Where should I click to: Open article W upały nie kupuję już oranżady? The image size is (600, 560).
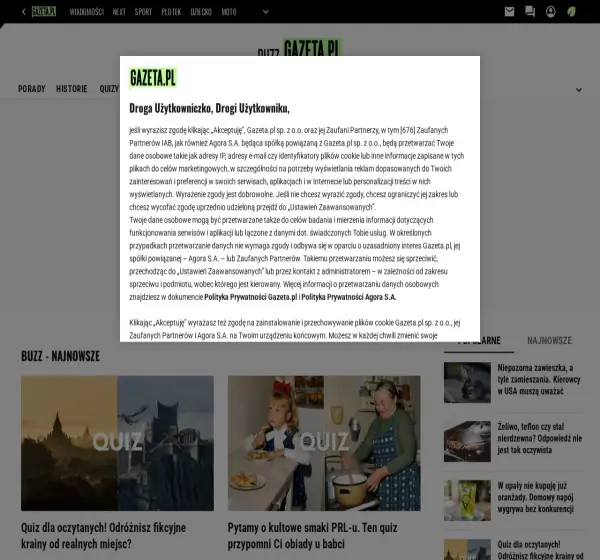coord(535,497)
